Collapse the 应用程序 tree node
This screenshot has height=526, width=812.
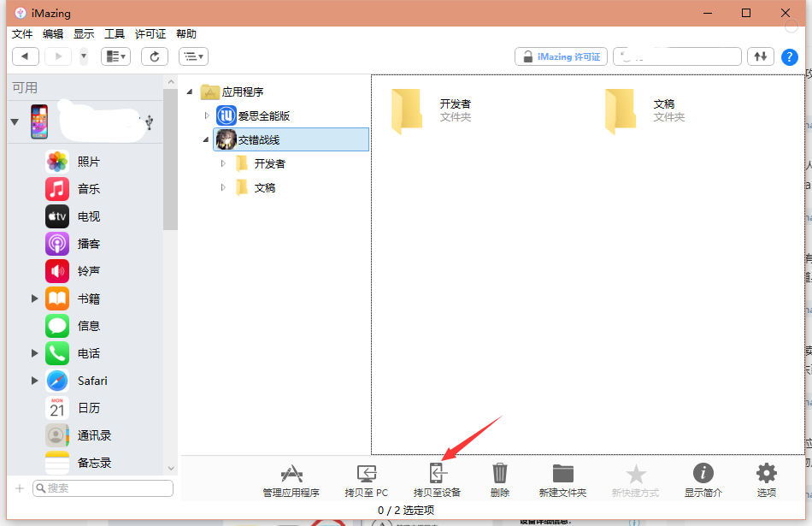point(190,92)
